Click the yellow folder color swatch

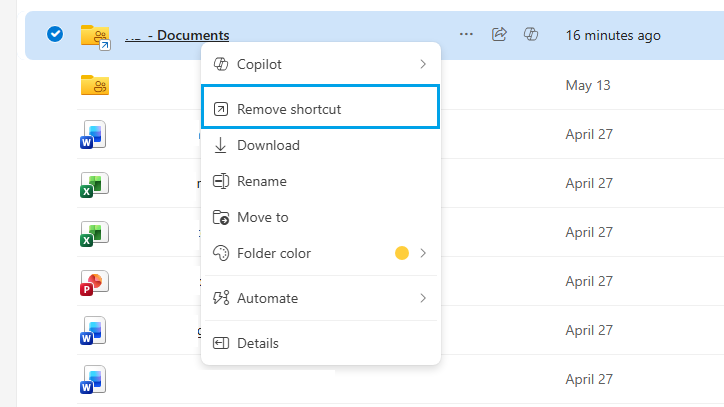coord(402,253)
